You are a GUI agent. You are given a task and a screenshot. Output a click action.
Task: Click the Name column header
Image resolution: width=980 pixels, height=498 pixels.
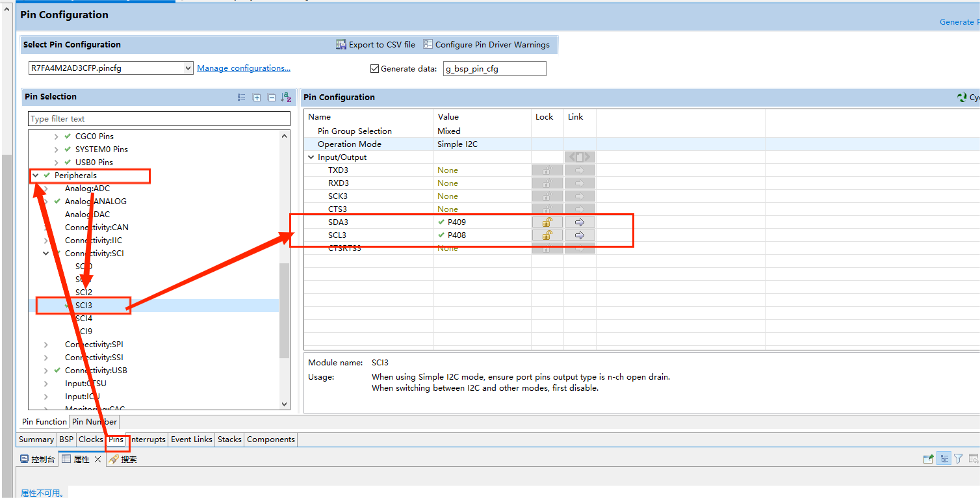[319, 117]
